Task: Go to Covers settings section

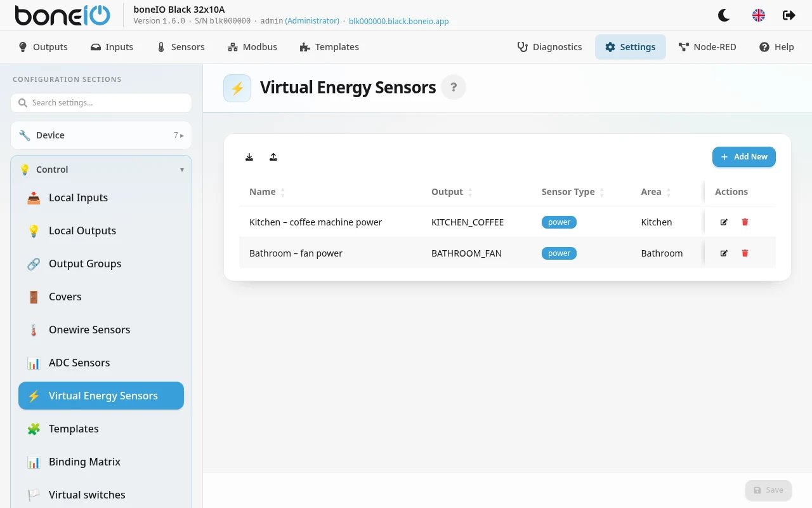Action: pos(101,297)
